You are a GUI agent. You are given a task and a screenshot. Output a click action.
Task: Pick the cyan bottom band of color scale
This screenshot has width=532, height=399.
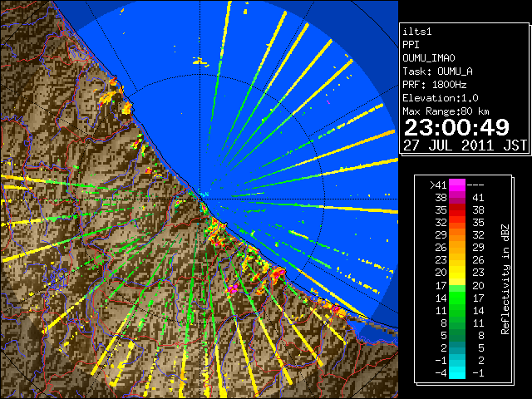tap(457, 373)
